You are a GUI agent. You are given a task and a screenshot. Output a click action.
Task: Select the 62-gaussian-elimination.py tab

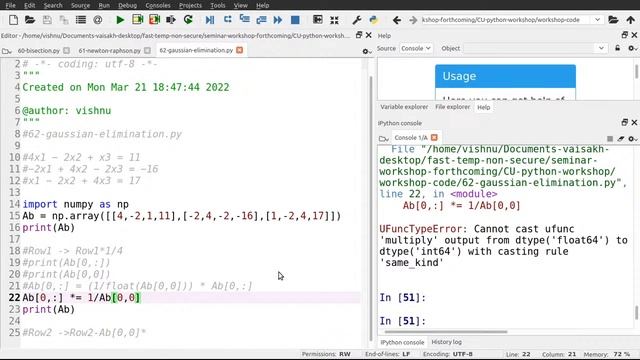click(x=196, y=50)
